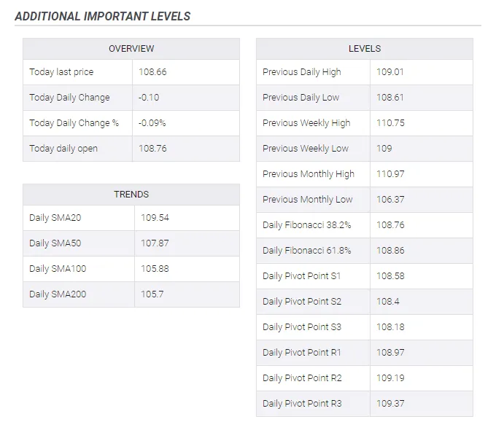Screen dimensions: 504x446
Task: Select the Daily SMA20 value 109.54
Action: pyautogui.click(x=155, y=218)
